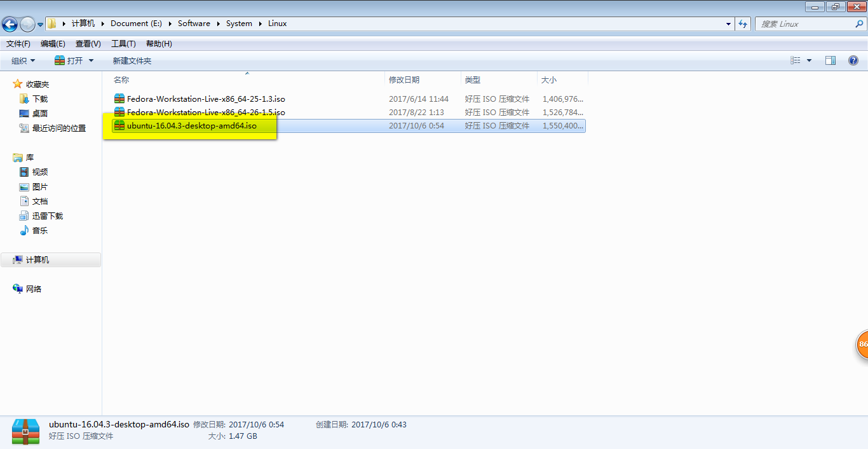The width and height of the screenshot is (868, 449).
Task: Click the 视频 library icon
Action: point(24,172)
